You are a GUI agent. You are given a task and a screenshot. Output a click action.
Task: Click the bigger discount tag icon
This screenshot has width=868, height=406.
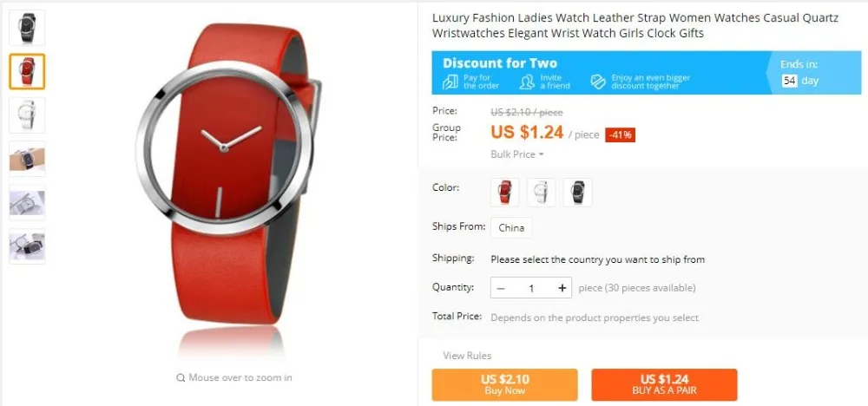coord(598,82)
